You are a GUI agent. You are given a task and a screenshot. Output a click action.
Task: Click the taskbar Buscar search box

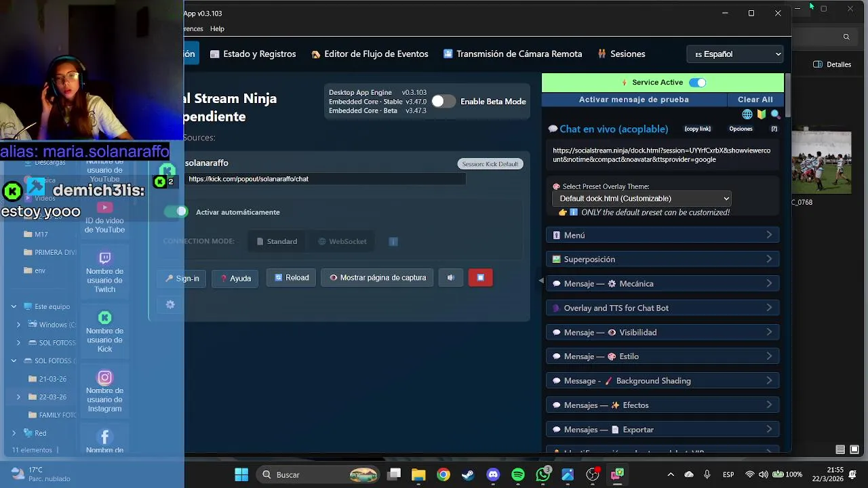click(x=319, y=474)
